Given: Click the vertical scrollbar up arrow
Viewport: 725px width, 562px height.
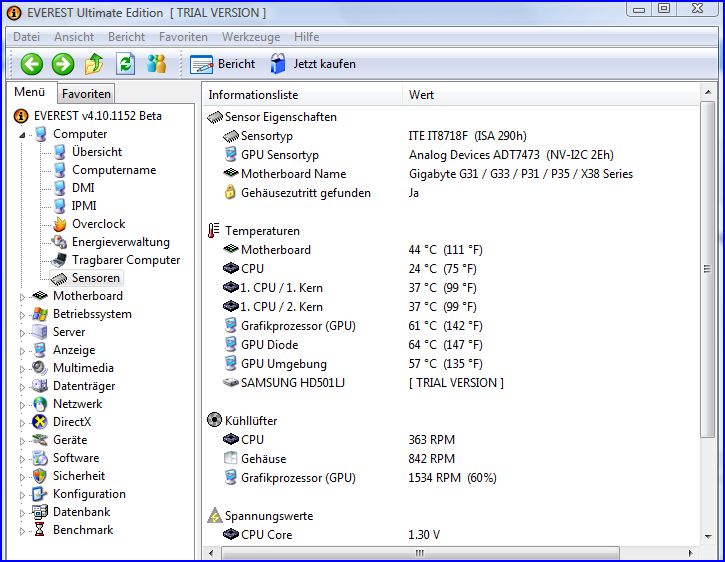Looking at the screenshot, I should point(708,93).
